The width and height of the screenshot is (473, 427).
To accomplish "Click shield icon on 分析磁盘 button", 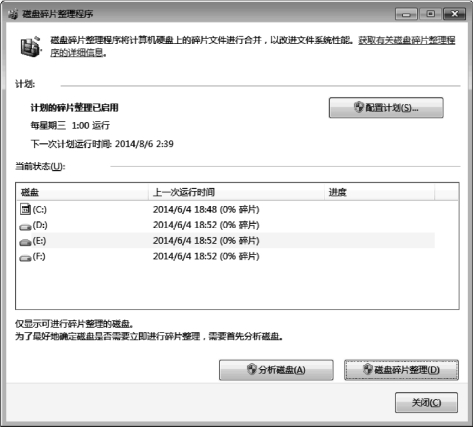I will [252, 369].
